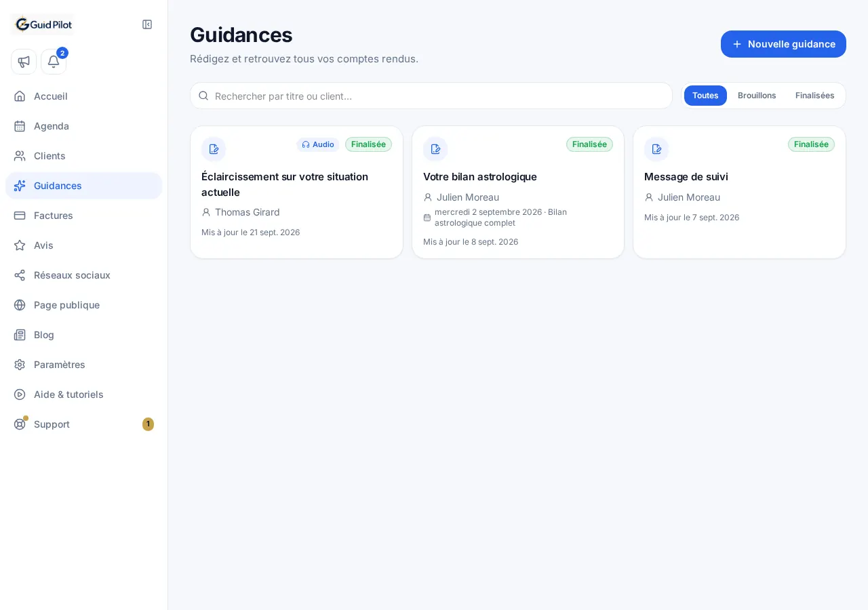Click the Support lifebuoy icon
The image size is (868, 610).
(x=20, y=424)
